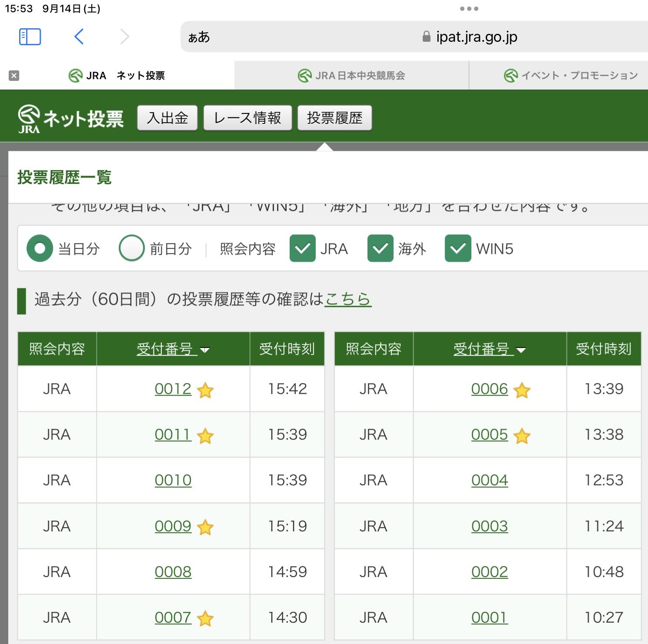Screen dimensions: 648x644
Task: Sort right table by 受付番号 arrow
Action: (521, 350)
